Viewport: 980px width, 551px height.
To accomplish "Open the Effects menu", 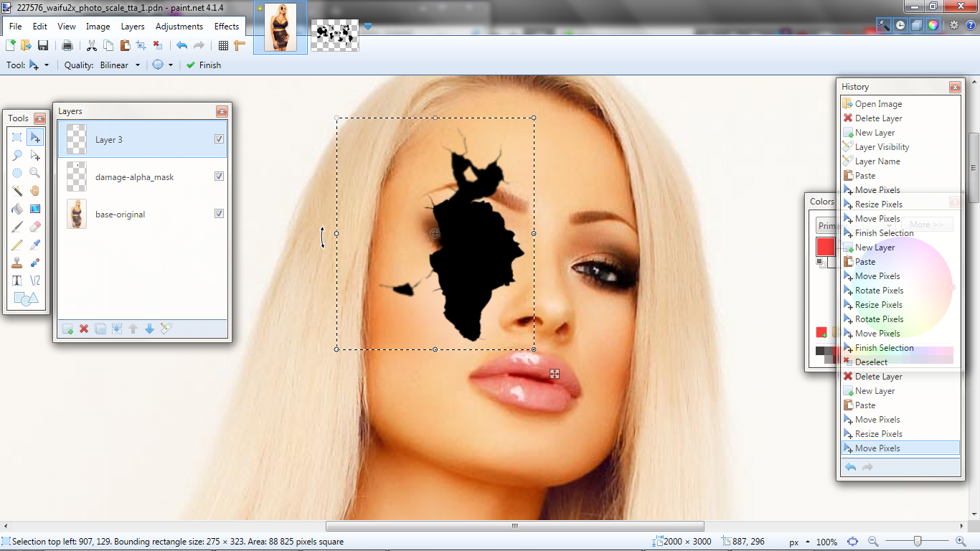I will tap(227, 27).
